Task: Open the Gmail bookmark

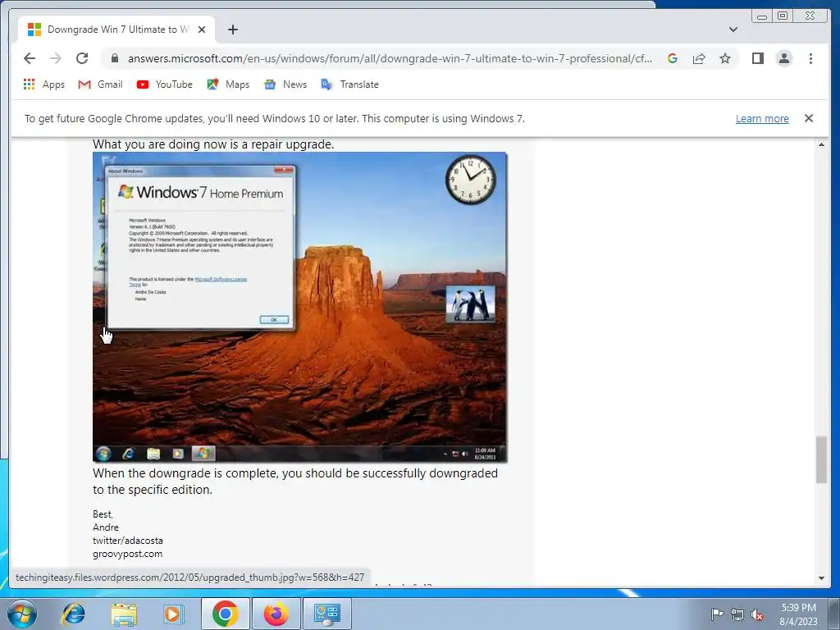Action: (x=101, y=84)
